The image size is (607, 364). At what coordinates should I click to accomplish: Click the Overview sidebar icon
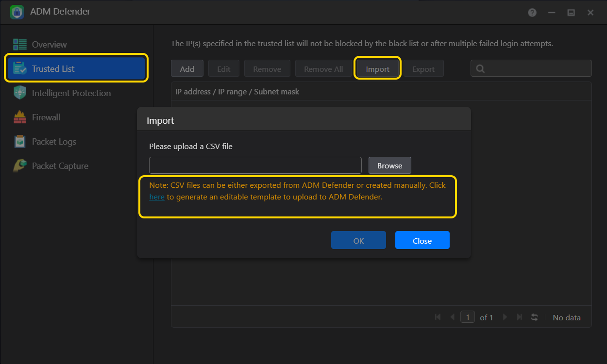tap(20, 45)
